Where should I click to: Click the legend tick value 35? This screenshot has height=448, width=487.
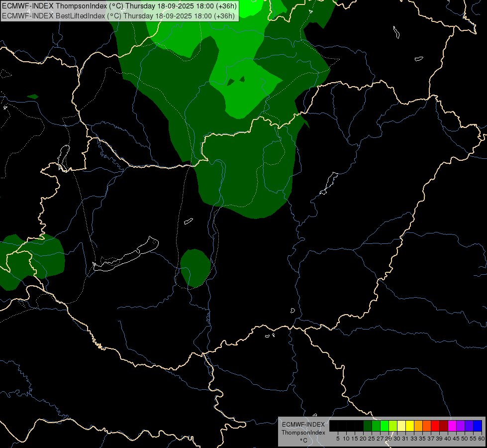point(423,439)
